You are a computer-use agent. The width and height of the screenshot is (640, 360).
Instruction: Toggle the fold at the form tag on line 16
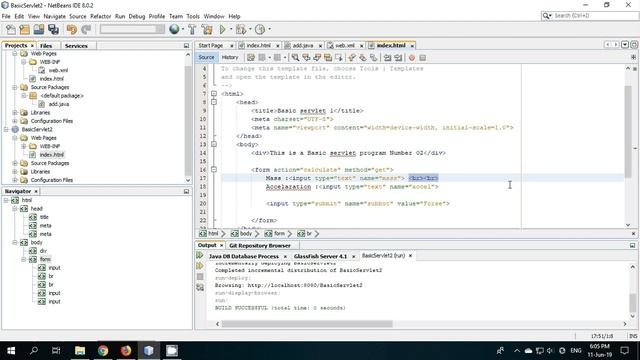click(214, 169)
